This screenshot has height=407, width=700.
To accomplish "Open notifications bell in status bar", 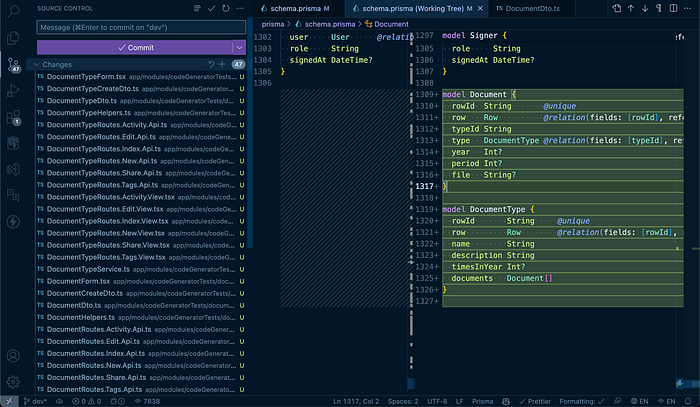I will (688, 401).
